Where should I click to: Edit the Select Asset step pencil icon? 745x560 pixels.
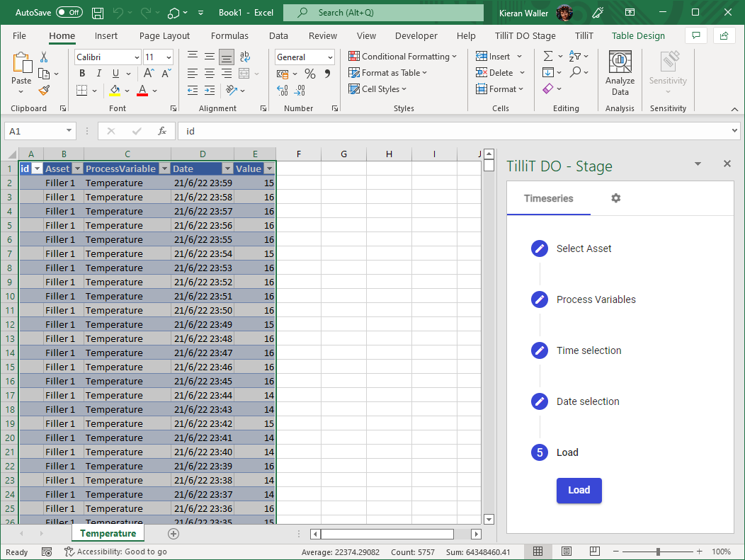(540, 248)
